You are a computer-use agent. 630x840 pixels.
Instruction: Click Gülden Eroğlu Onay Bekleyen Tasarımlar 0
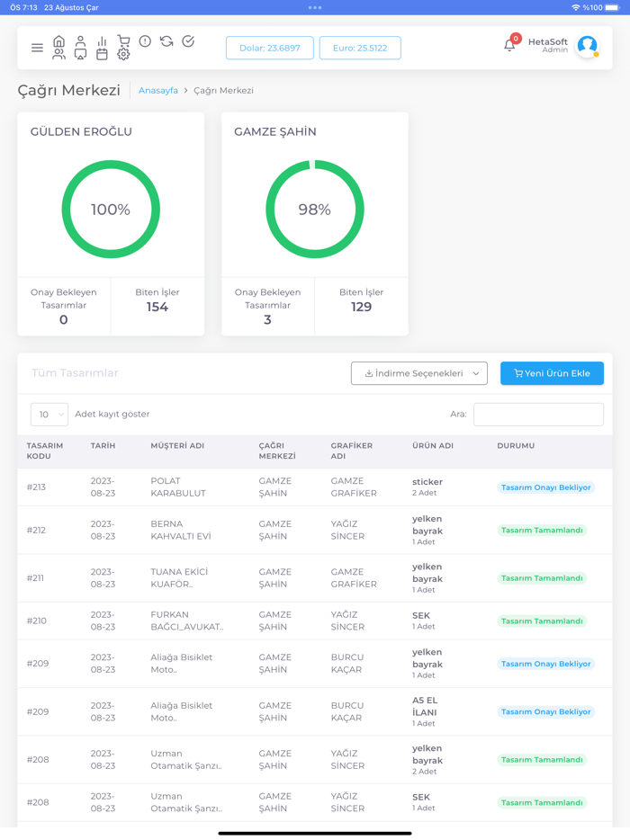[64, 307]
